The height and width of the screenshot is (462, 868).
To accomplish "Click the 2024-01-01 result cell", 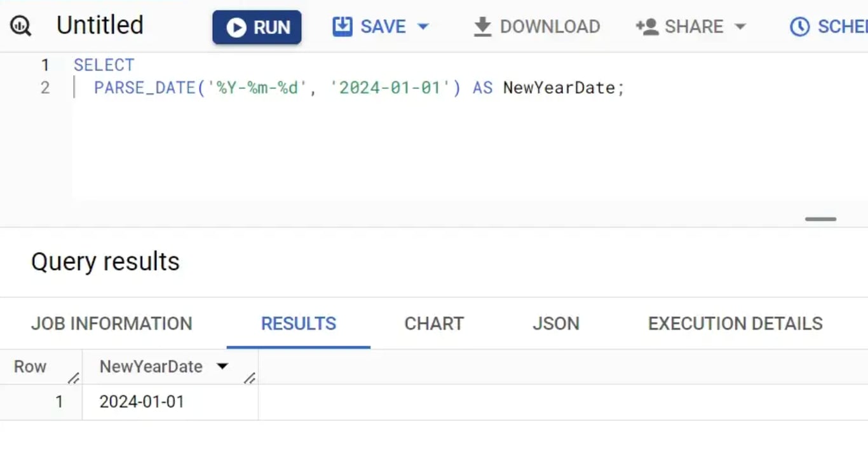I will point(170,402).
